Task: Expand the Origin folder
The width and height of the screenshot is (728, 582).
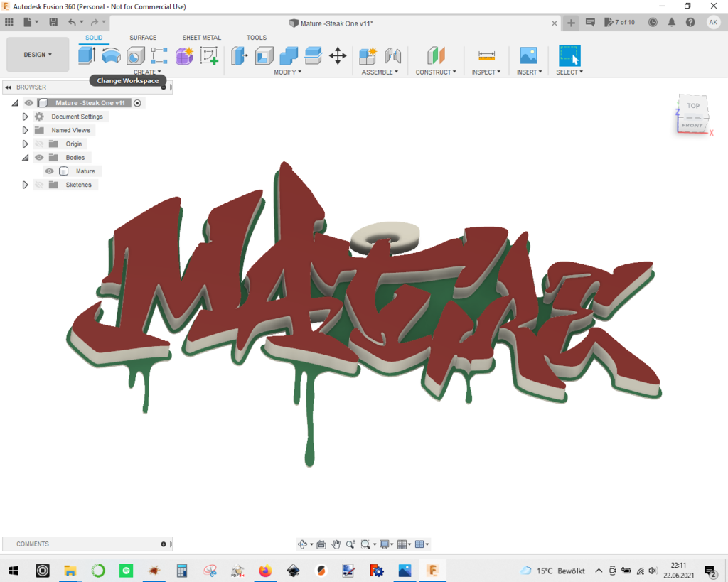Action: (x=25, y=144)
